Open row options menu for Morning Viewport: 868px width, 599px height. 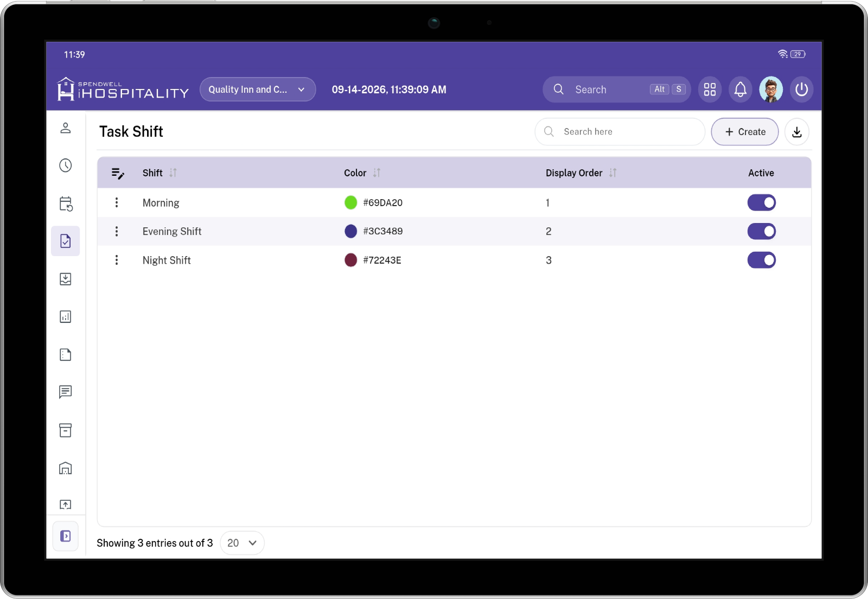point(117,203)
